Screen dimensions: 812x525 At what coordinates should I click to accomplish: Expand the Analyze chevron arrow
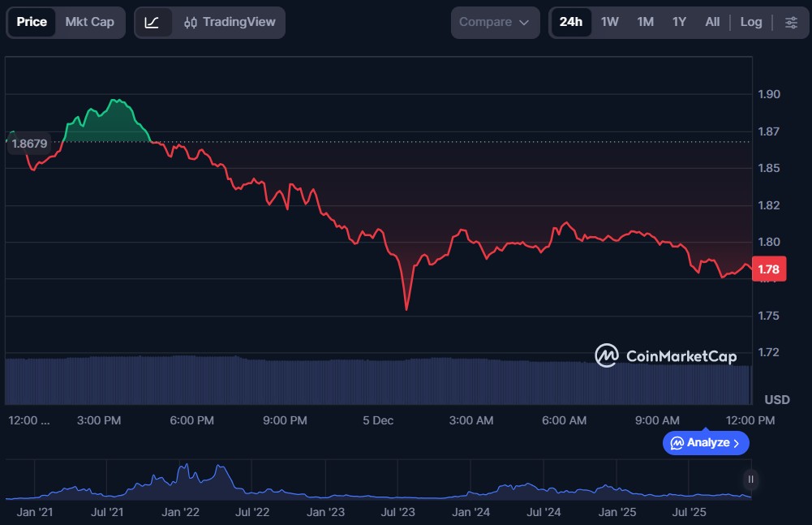(x=737, y=443)
